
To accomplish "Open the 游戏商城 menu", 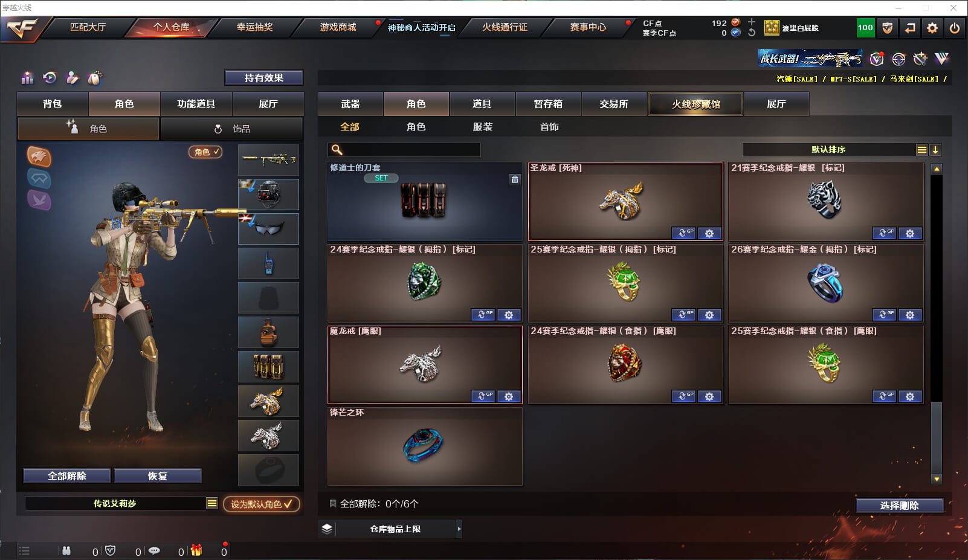I will click(x=338, y=27).
